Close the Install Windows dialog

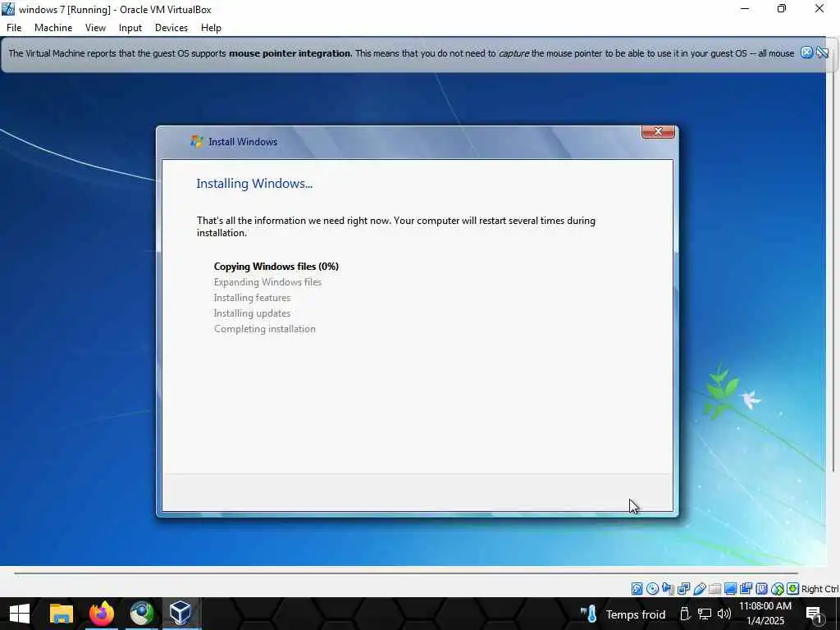658,131
